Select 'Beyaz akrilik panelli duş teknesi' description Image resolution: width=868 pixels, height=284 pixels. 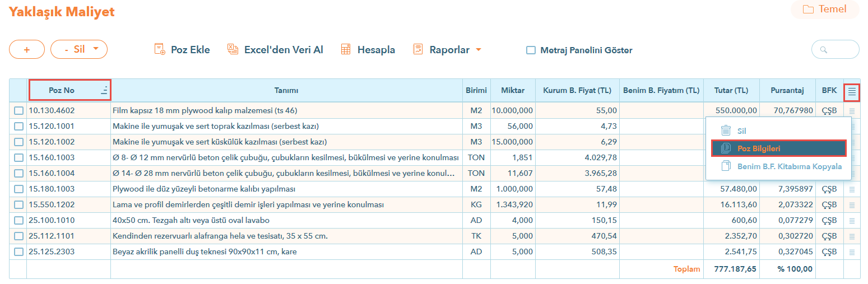pos(286,252)
